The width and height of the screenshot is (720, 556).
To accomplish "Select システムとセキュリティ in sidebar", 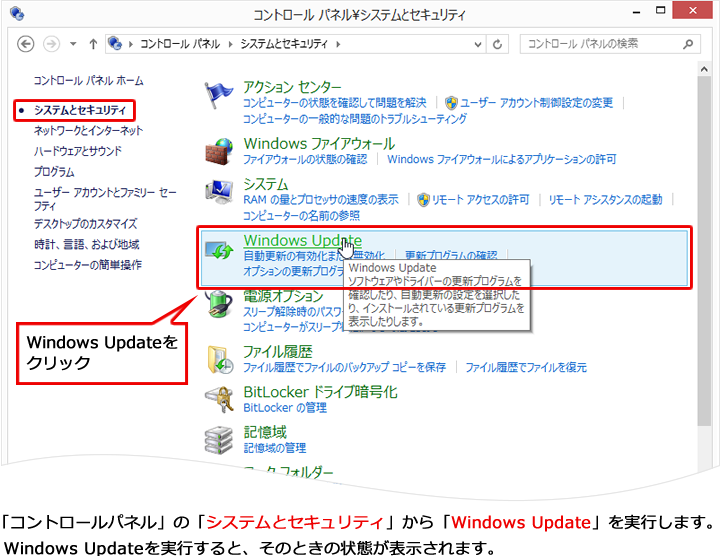I will click(x=80, y=110).
